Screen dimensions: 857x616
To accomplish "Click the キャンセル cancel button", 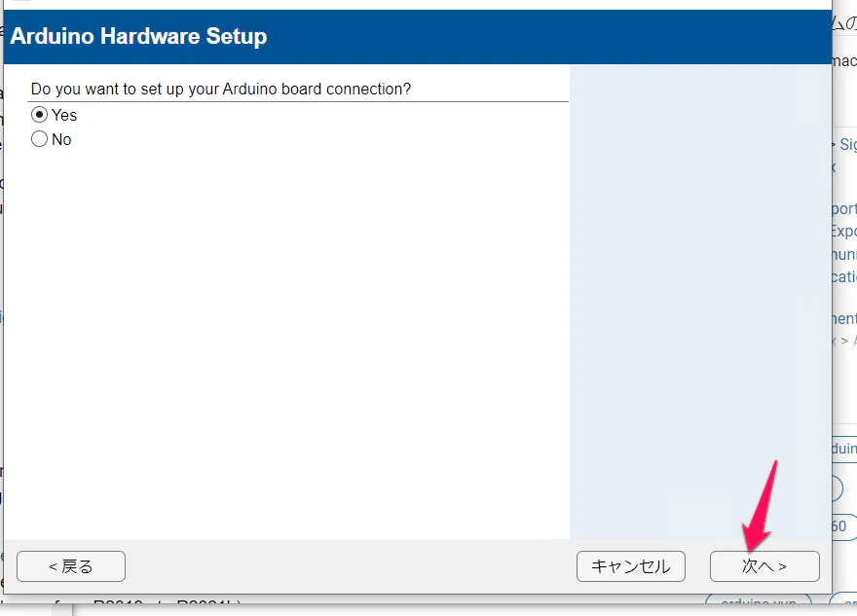I will [631, 566].
